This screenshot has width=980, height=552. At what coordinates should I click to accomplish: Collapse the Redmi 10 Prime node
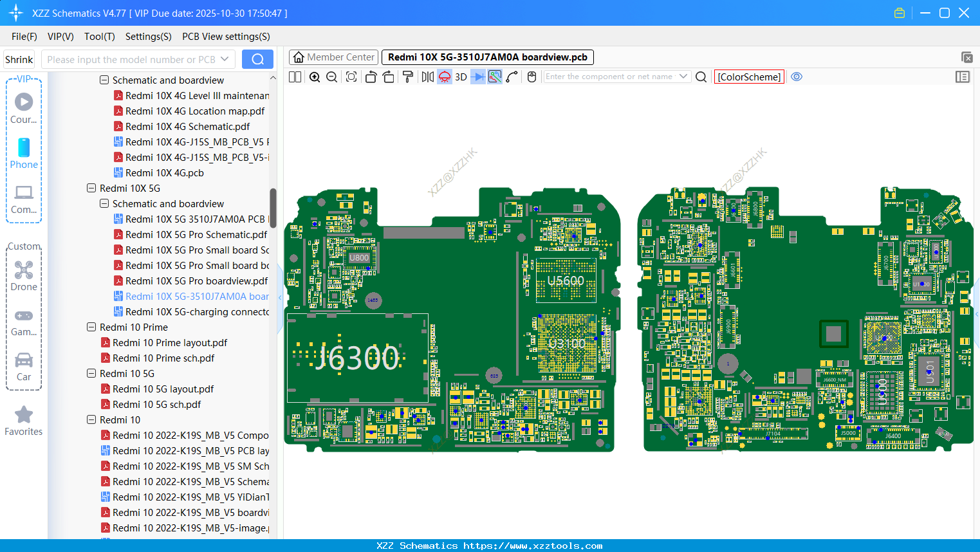(x=91, y=327)
